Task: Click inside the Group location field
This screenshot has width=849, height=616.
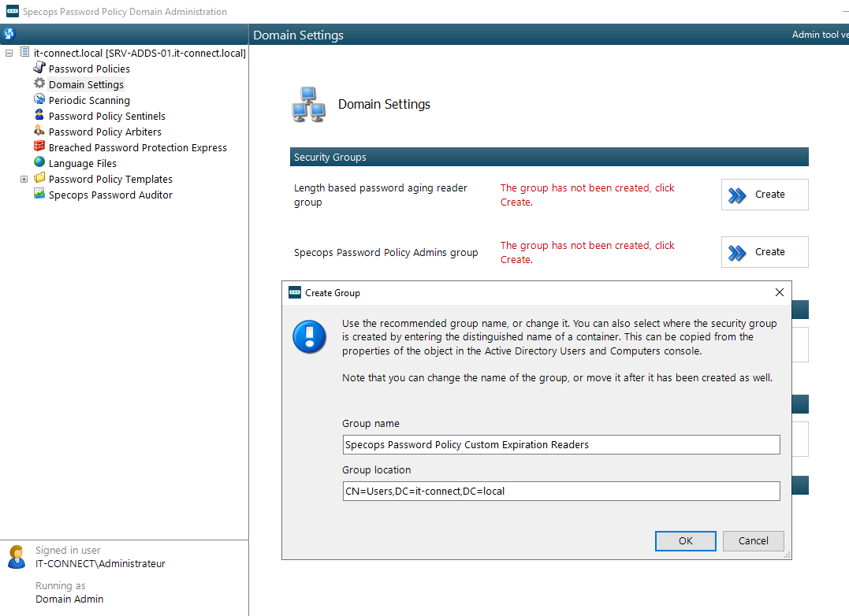Action: pos(561,491)
